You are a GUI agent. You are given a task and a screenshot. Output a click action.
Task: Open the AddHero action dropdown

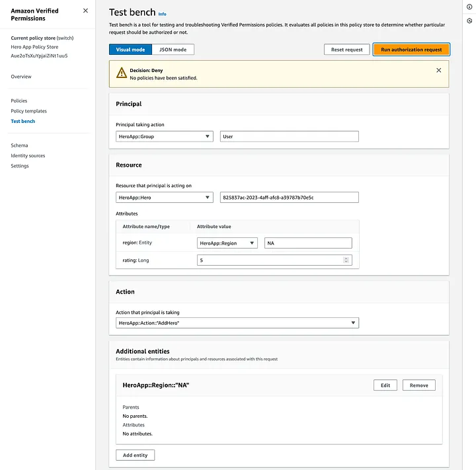tap(237, 323)
